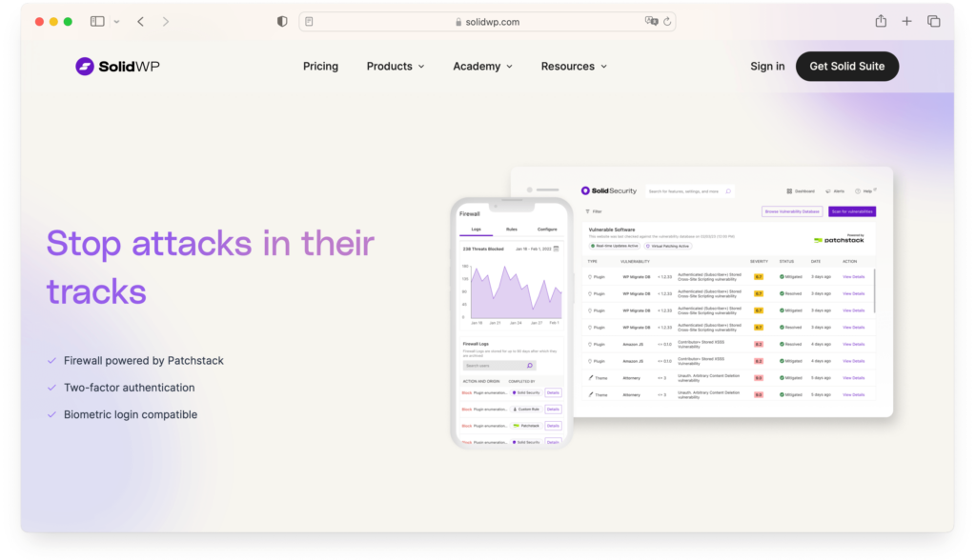Open the privacy report shield
Screen dimensions: 976x560
pos(282,21)
